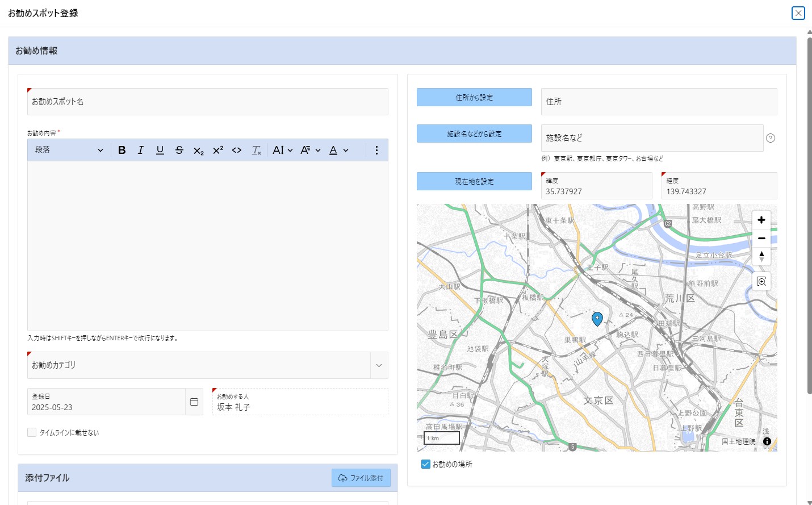Click 施設名などから設定 button
This screenshot has height=505, width=812.
tap(474, 133)
